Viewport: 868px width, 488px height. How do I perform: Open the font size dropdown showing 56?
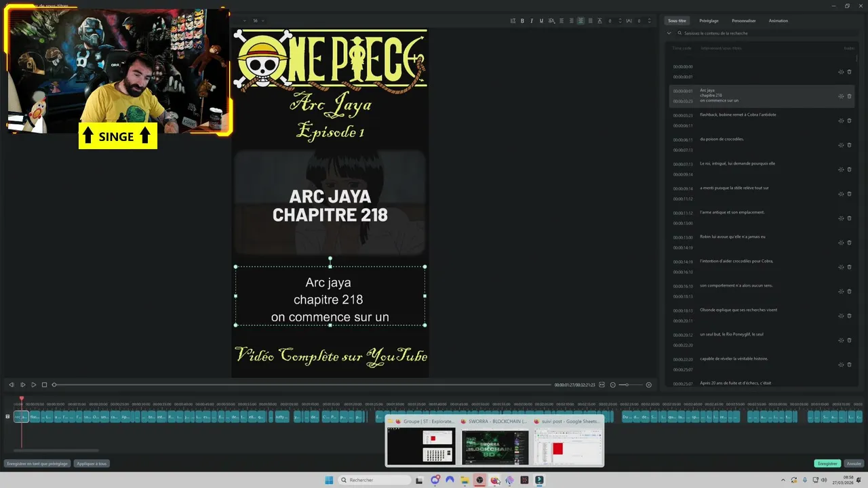pos(259,21)
